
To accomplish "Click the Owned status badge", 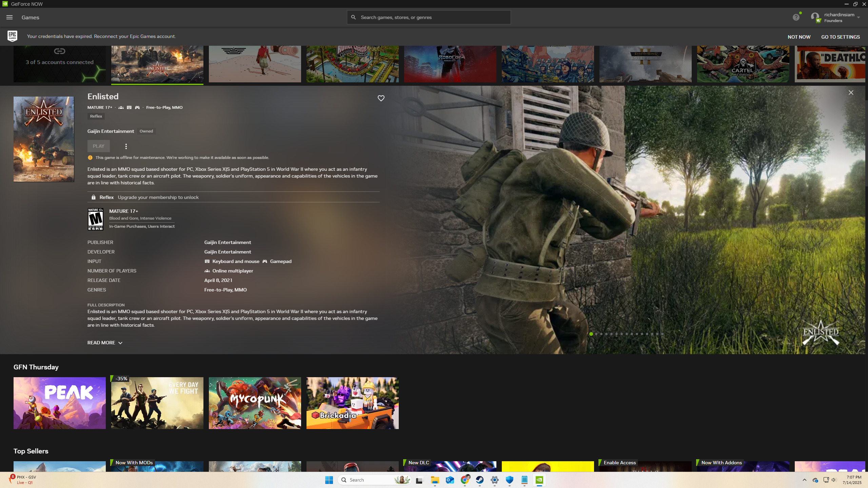I will (x=146, y=131).
